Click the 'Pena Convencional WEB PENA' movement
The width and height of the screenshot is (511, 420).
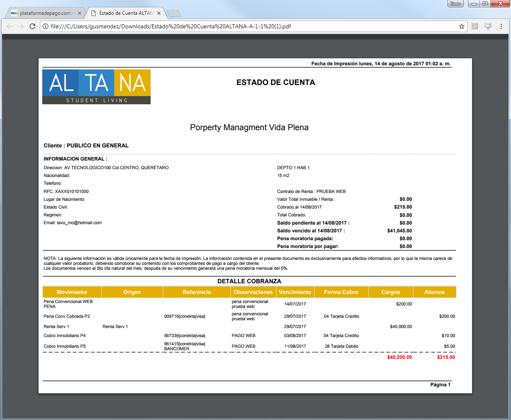(68, 304)
